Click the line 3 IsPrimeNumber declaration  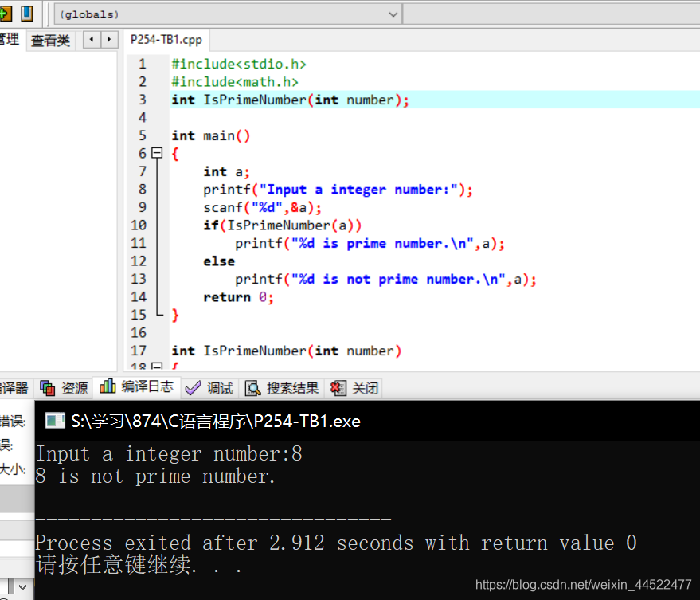pyautogui.click(x=290, y=100)
